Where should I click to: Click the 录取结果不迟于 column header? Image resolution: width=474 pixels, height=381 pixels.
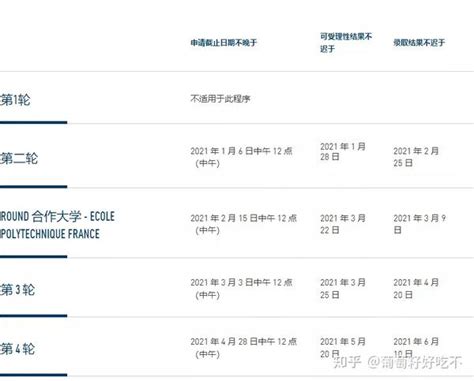(419, 43)
